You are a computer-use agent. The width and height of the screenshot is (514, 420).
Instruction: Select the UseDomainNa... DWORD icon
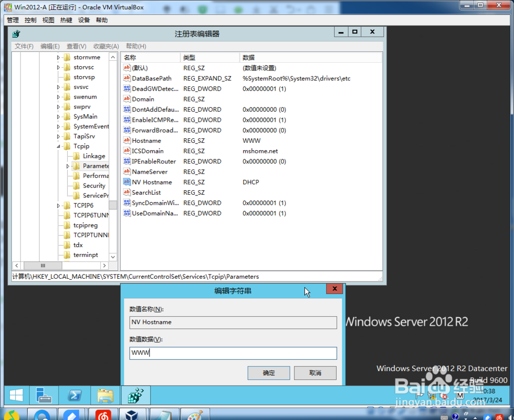[127, 213]
